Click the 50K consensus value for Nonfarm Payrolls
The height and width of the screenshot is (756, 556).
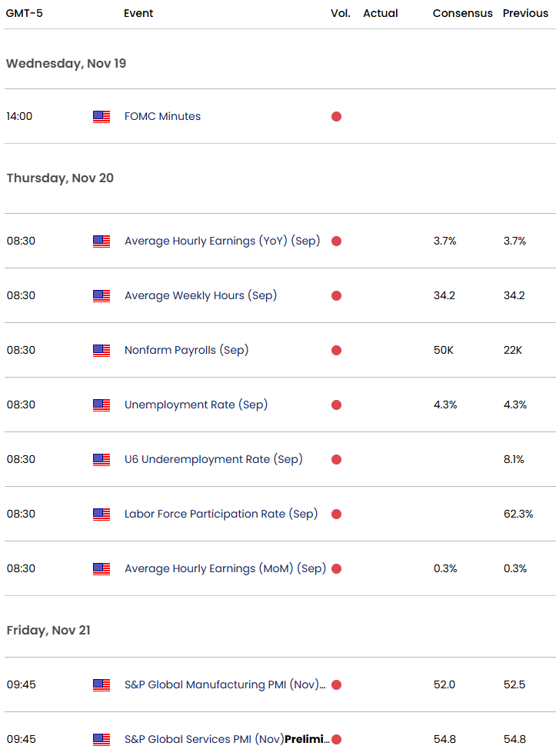444,351
